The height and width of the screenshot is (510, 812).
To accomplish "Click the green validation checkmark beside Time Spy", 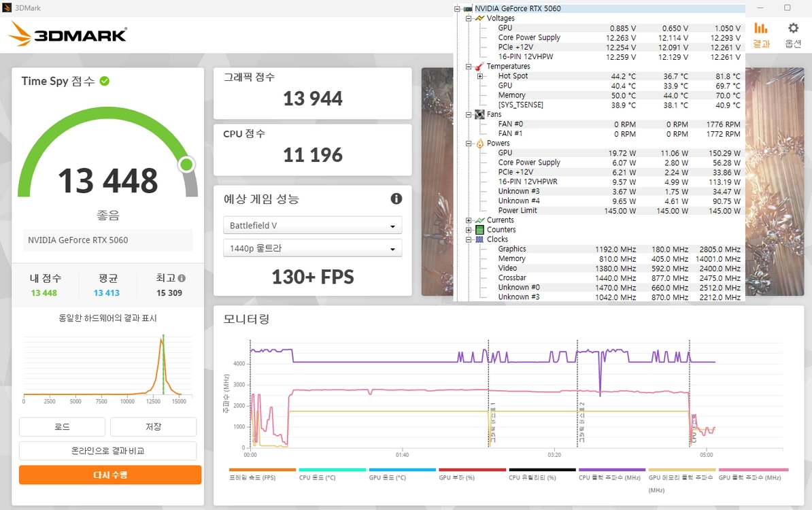I will coord(105,81).
